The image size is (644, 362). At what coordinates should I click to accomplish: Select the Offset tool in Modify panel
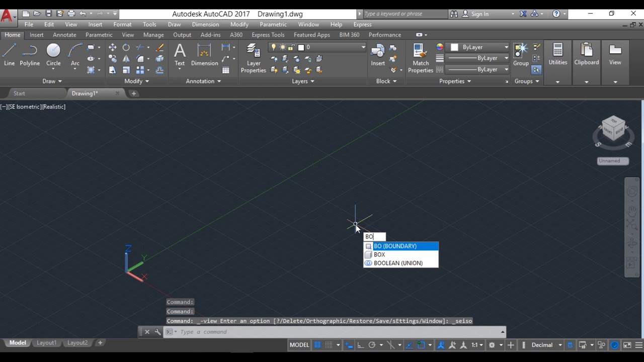[159, 70]
